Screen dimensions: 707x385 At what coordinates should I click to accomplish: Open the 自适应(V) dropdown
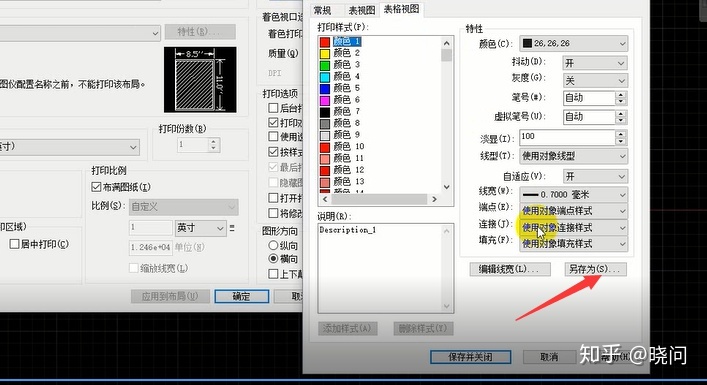(x=595, y=176)
